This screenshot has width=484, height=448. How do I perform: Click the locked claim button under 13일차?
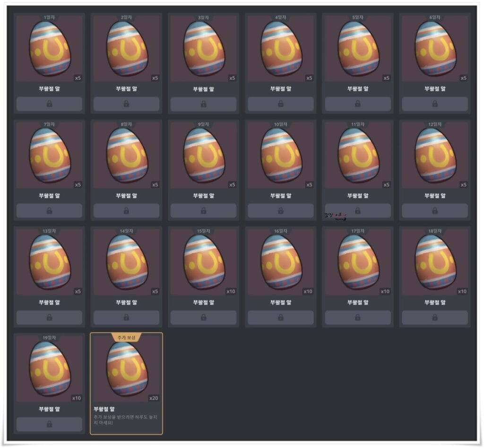(49, 318)
